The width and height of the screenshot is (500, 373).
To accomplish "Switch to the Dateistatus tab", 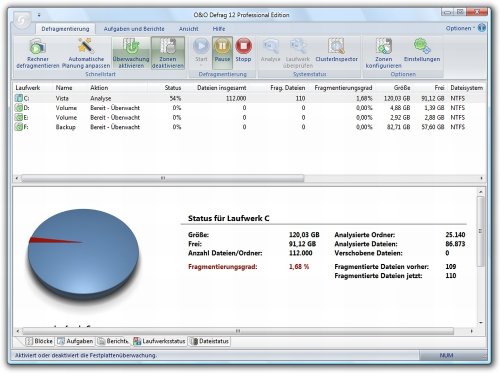I will pos(209,341).
